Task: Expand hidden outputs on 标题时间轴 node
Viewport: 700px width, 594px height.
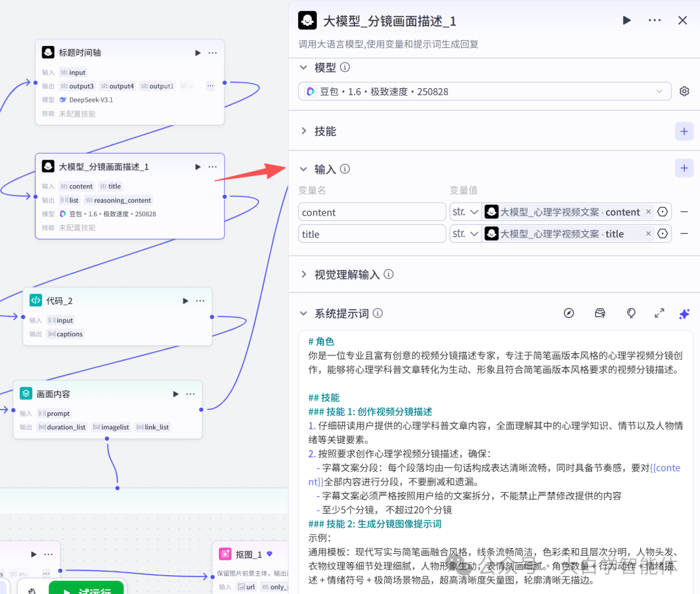Action: (210, 86)
